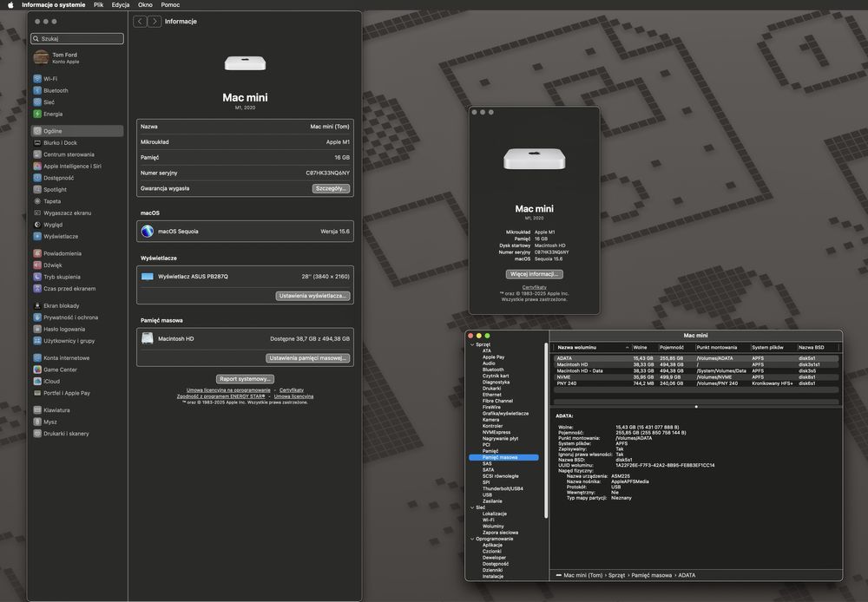Select the Energia battery icon in the sidebar
The height and width of the screenshot is (602, 868).
pyautogui.click(x=37, y=114)
